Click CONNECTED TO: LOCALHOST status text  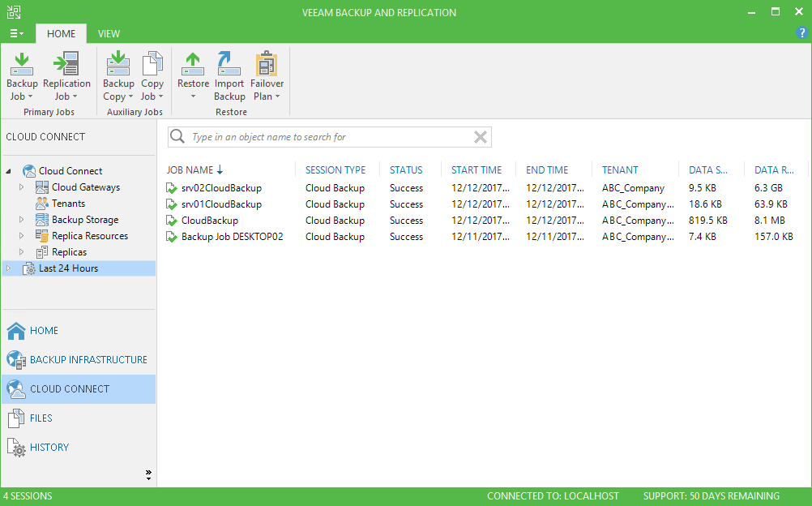click(x=553, y=496)
